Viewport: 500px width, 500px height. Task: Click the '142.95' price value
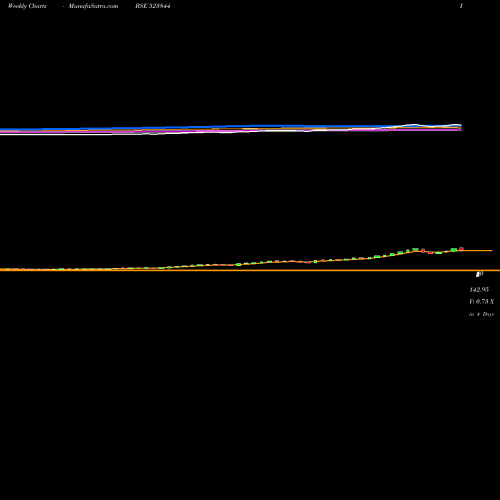(x=479, y=290)
